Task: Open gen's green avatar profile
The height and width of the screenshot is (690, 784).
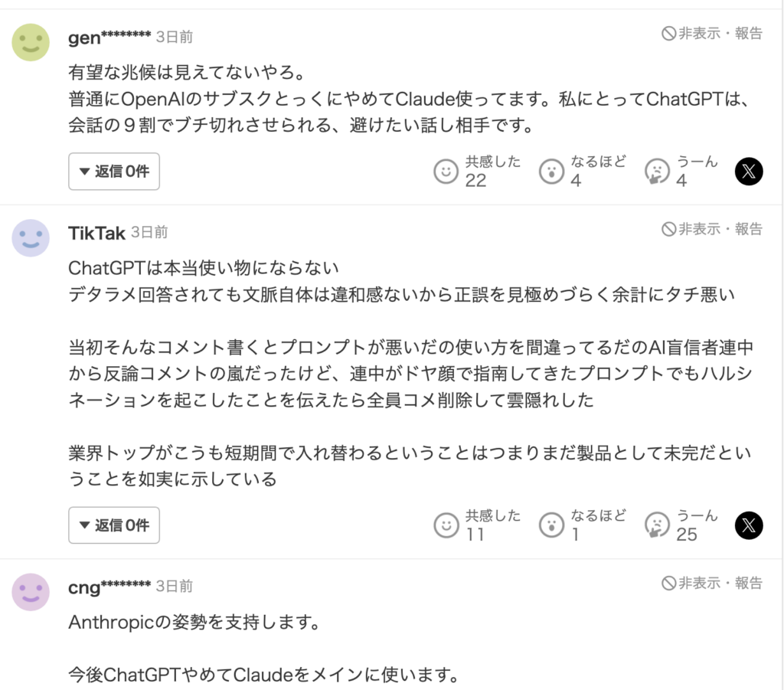Action: tap(31, 42)
